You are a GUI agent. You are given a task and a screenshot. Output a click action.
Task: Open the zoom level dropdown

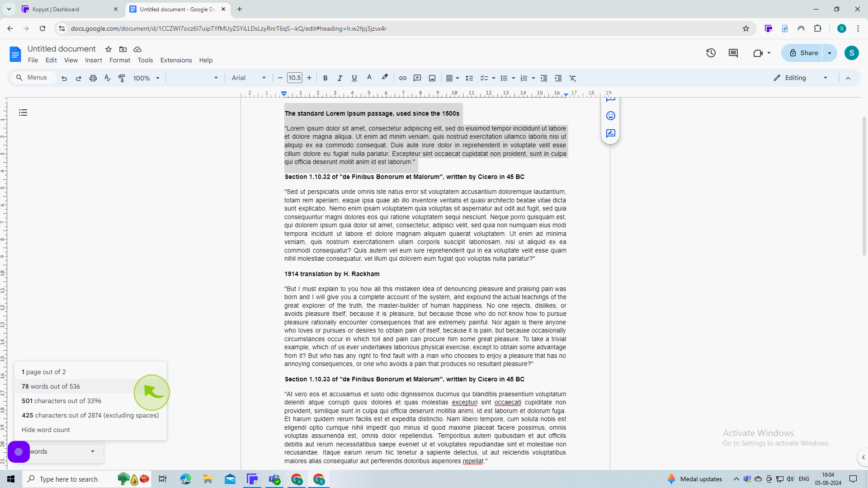coord(146,78)
